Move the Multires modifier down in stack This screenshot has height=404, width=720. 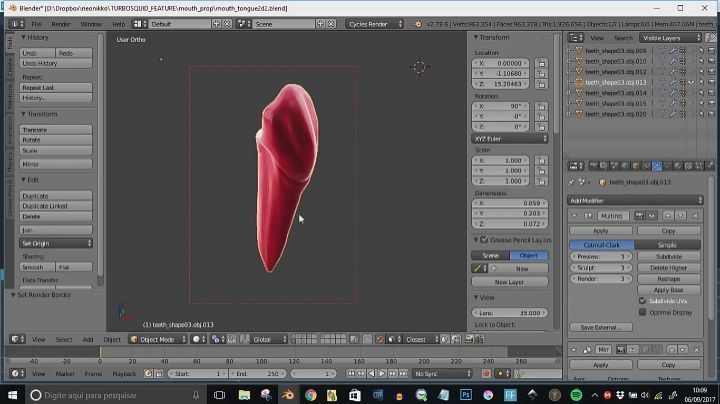pyautogui.click(x=681, y=215)
